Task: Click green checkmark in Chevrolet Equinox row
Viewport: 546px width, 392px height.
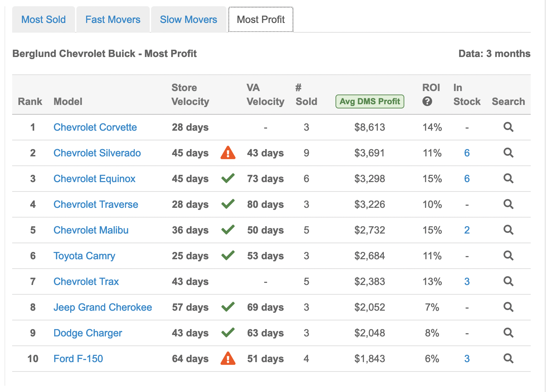Action: pyautogui.click(x=228, y=178)
